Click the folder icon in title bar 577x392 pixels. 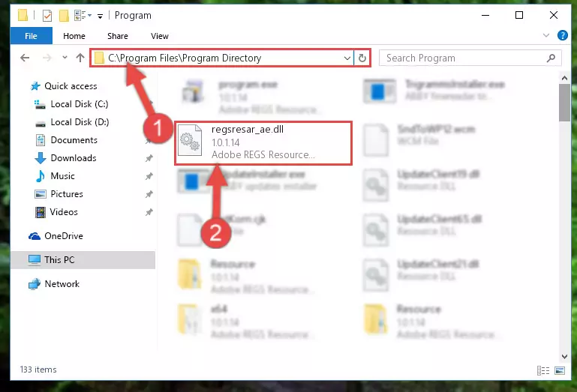(x=23, y=16)
